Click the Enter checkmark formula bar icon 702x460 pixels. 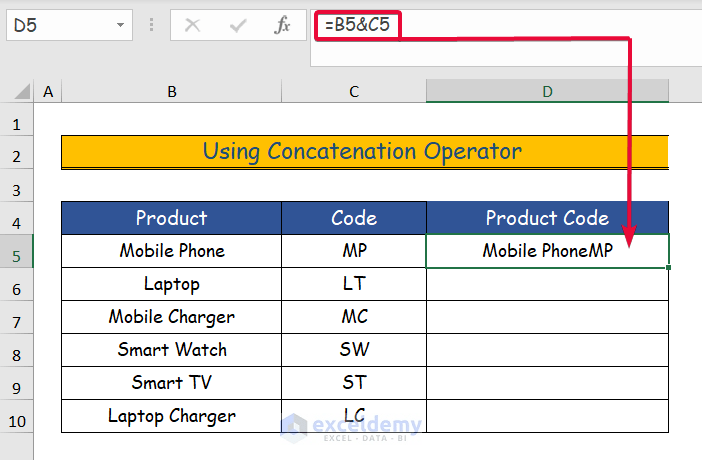coord(238,26)
